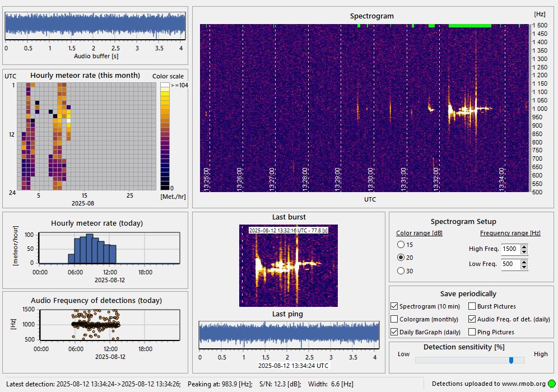Decrease Low Freq. with the down arrow
The height and width of the screenshot is (392, 558).
click(x=524, y=267)
